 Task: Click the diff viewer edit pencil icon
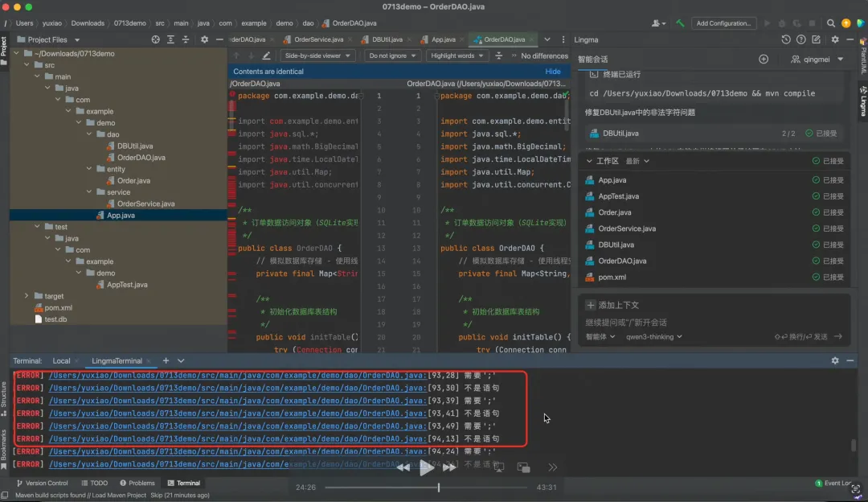[x=266, y=56]
